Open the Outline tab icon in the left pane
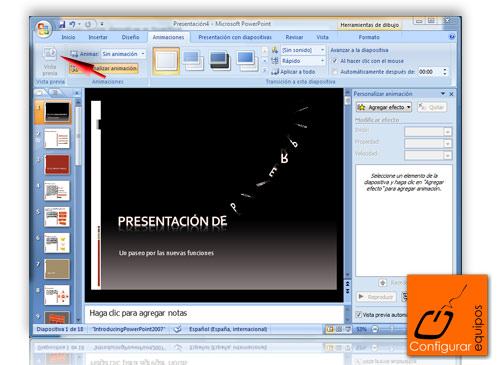The height and width of the screenshot is (365, 500). (x=55, y=93)
